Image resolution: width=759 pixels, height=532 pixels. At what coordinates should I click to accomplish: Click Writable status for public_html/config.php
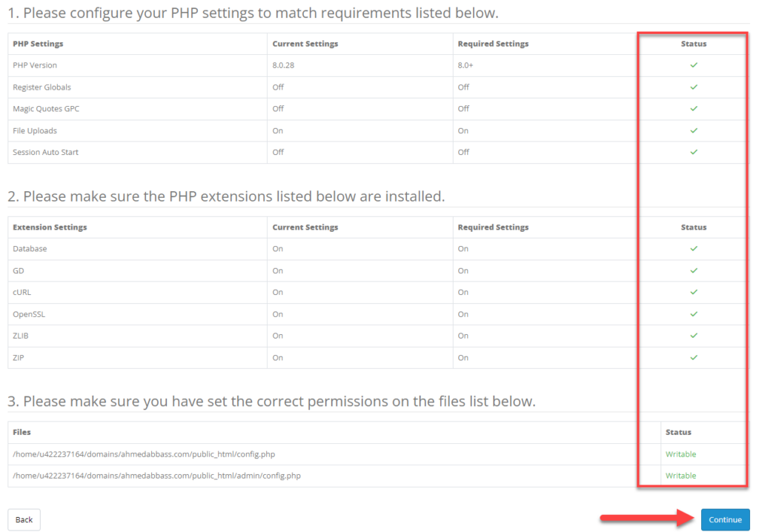click(x=680, y=454)
